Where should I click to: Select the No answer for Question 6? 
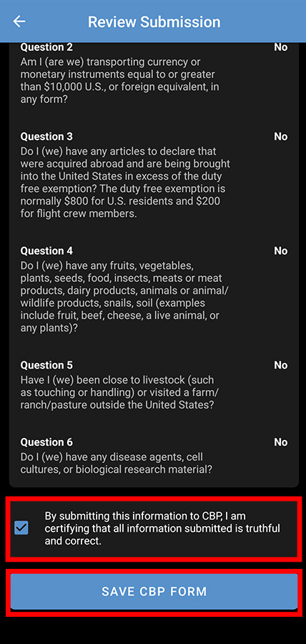[x=281, y=442]
